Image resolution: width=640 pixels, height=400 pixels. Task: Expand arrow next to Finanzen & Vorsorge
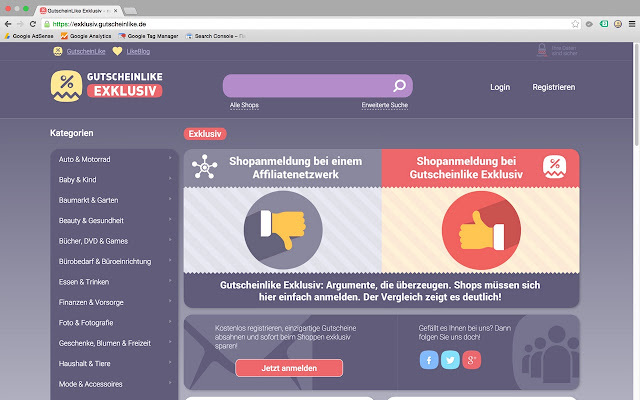[x=170, y=302]
